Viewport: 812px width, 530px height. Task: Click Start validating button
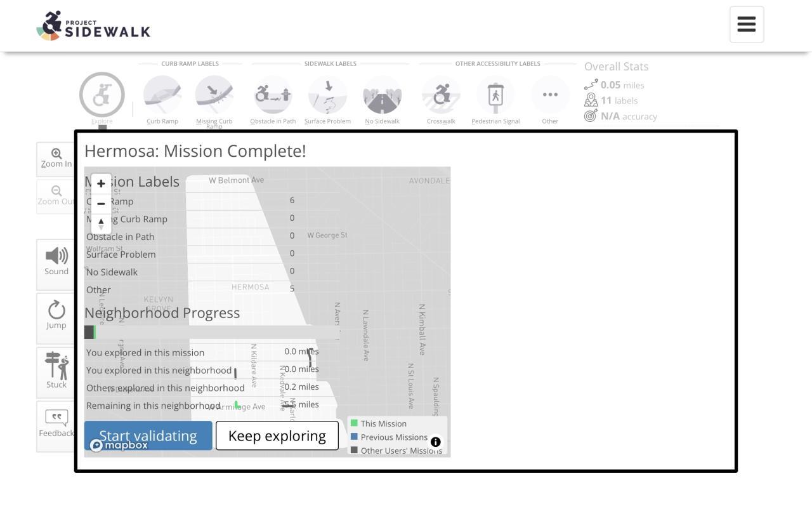tap(148, 435)
